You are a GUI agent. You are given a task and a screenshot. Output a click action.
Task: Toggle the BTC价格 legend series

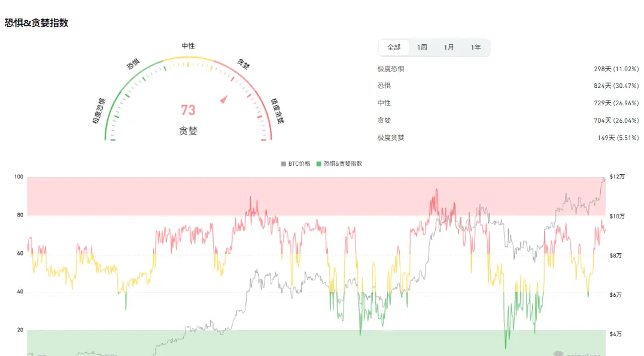[296, 164]
